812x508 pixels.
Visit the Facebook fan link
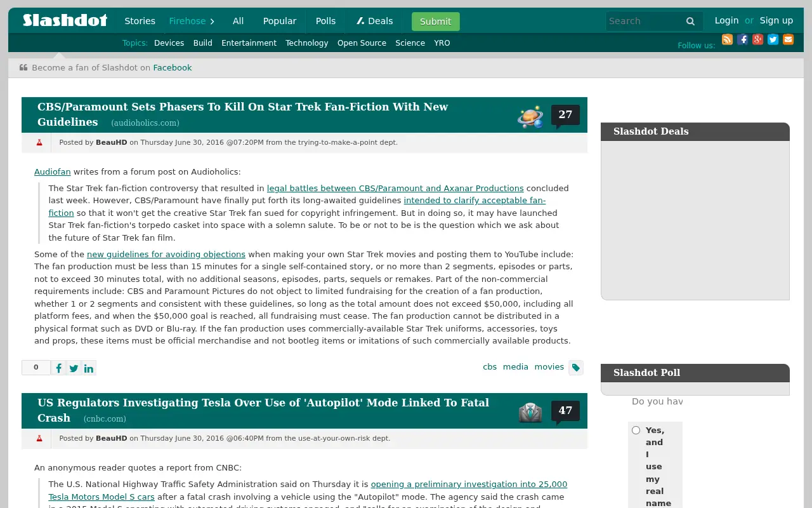click(173, 68)
